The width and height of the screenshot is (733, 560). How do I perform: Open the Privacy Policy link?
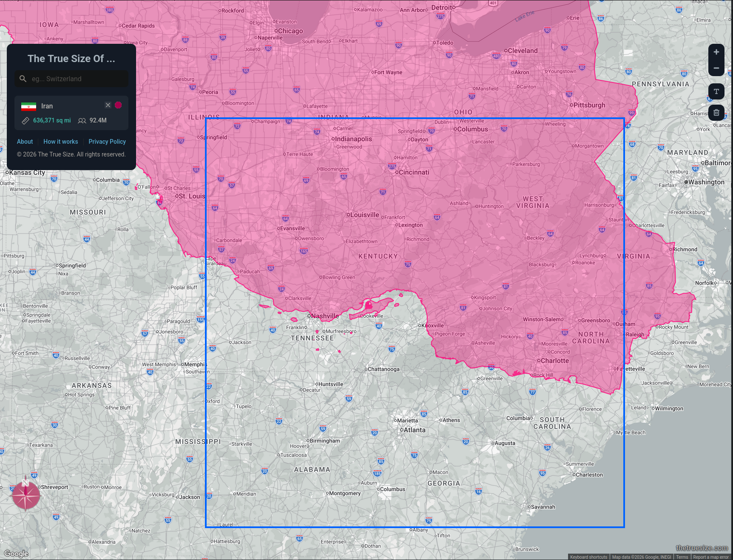107,142
